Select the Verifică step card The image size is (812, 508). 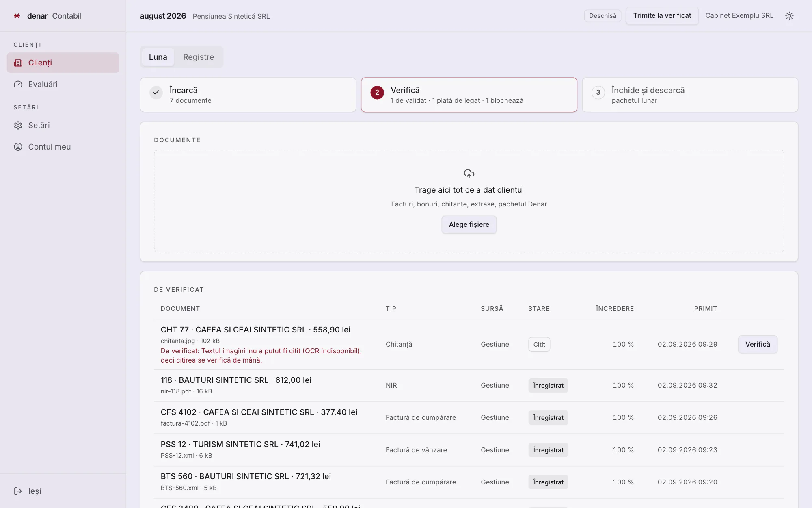(x=469, y=95)
